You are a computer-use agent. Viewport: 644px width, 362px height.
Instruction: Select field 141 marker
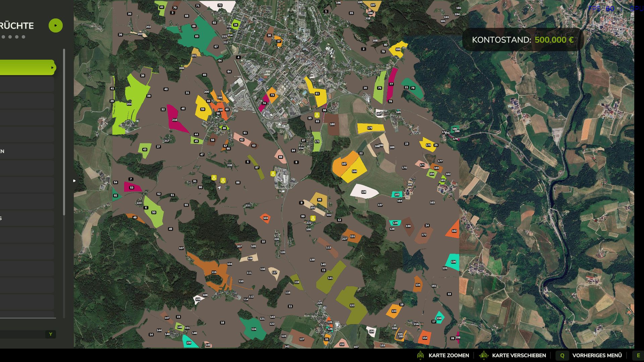330,278
